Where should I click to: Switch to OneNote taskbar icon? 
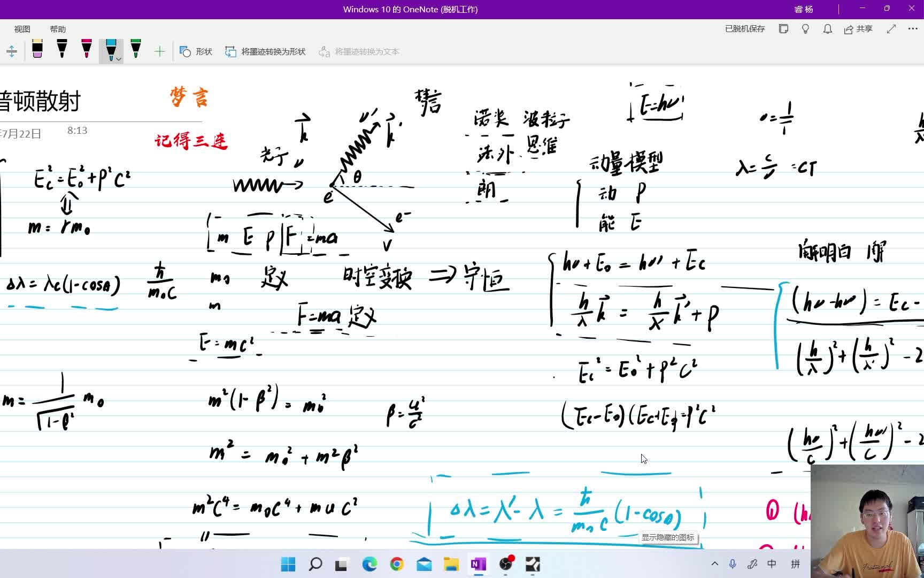coord(479,564)
